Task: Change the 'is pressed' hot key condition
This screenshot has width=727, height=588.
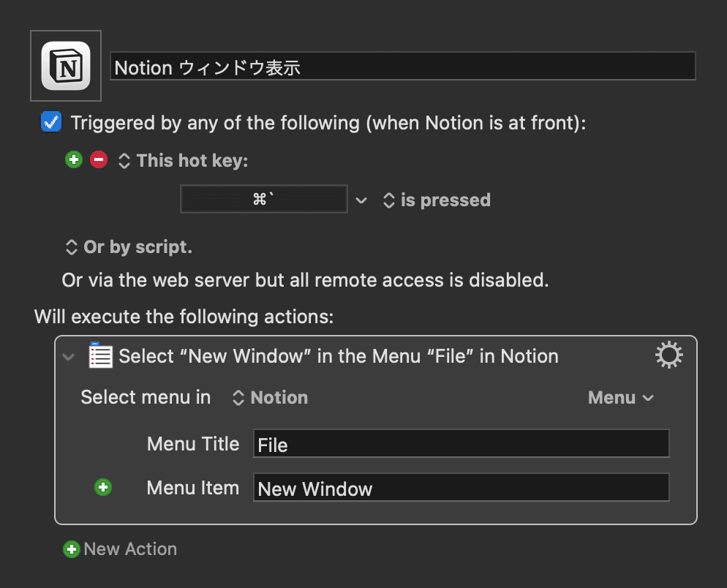Action: pos(437,200)
